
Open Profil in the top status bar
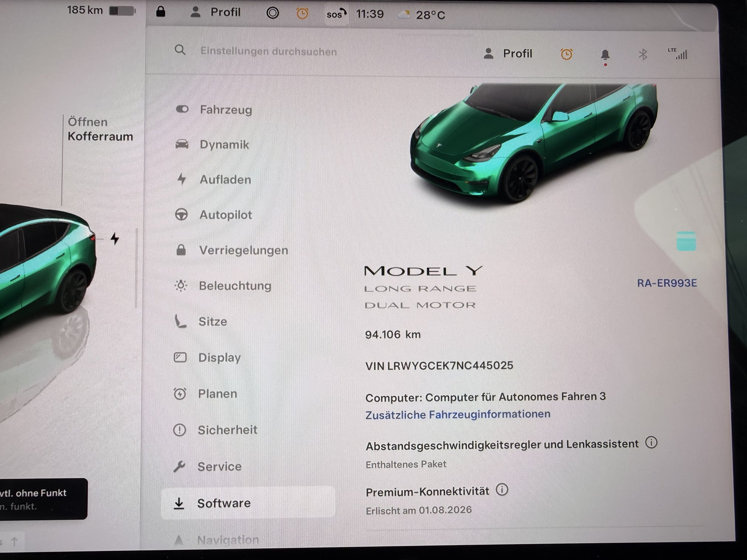[x=215, y=12]
